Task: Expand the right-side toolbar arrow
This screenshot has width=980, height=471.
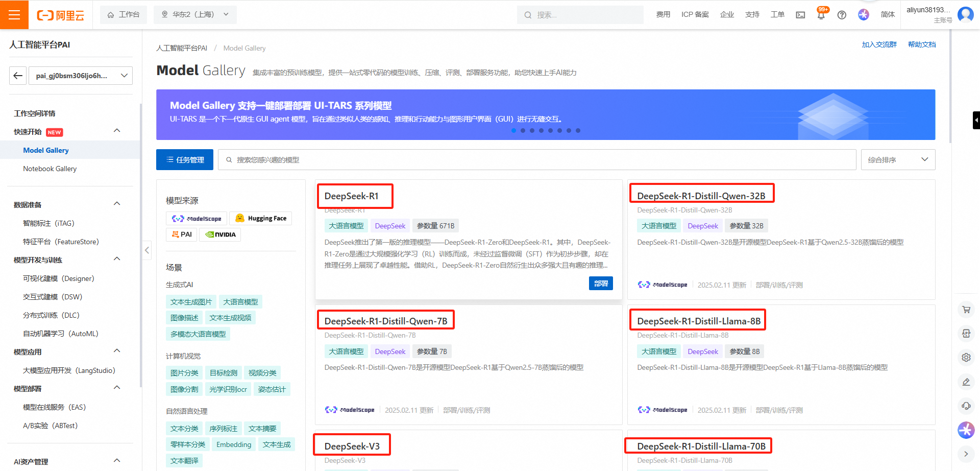Action: (966, 454)
